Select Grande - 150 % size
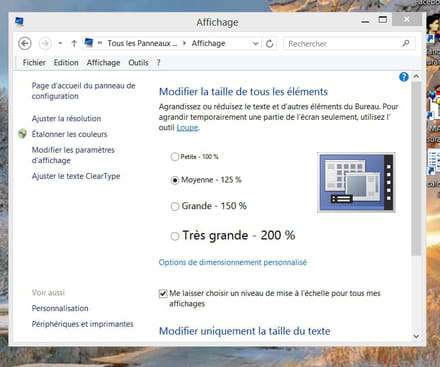The height and width of the screenshot is (367, 440). [x=175, y=206]
